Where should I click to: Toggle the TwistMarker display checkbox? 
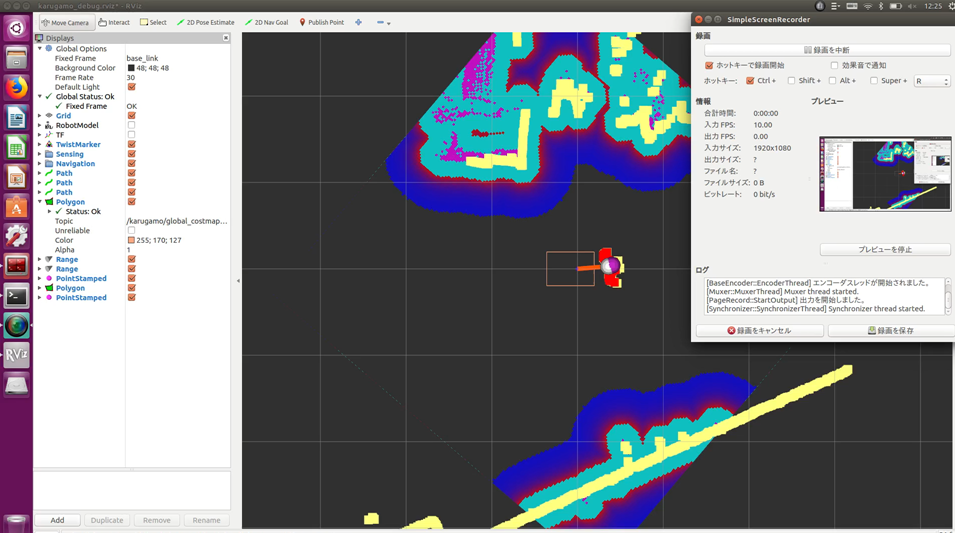131,144
